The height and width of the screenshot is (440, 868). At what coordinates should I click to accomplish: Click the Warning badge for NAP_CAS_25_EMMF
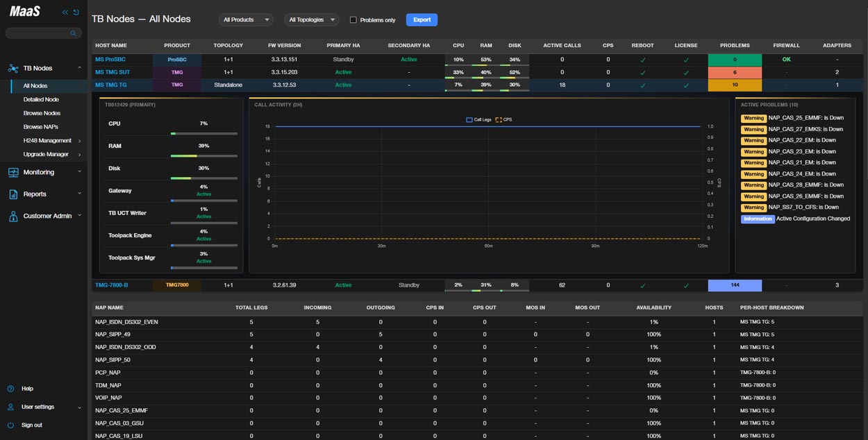click(x=753, y=118)
